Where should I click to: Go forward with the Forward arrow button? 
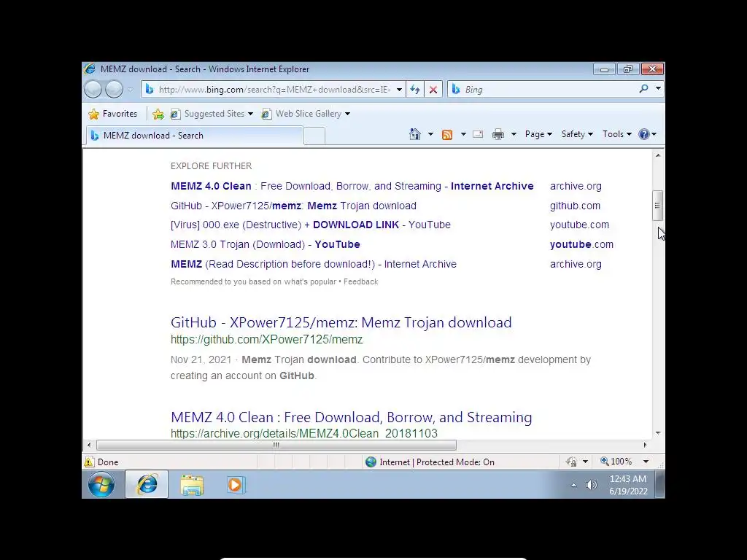(114, 89)
